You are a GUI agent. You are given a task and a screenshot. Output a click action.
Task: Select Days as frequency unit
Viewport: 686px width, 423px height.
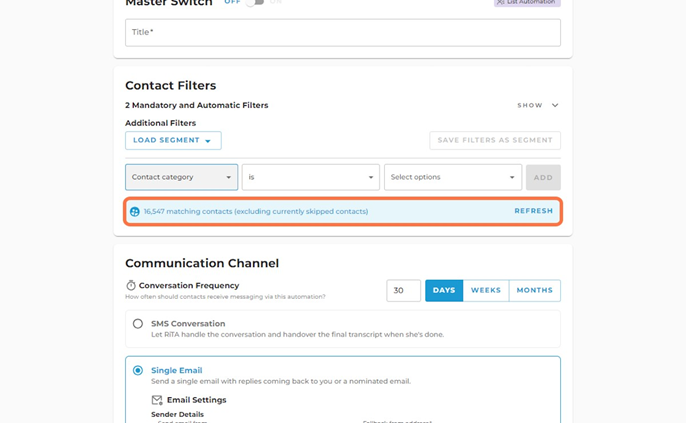tap(444, 290)
